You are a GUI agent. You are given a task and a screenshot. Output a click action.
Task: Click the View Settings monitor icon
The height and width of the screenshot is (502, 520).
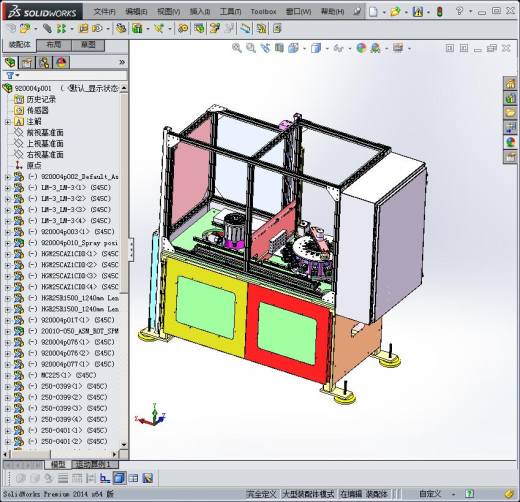(398, 48)
